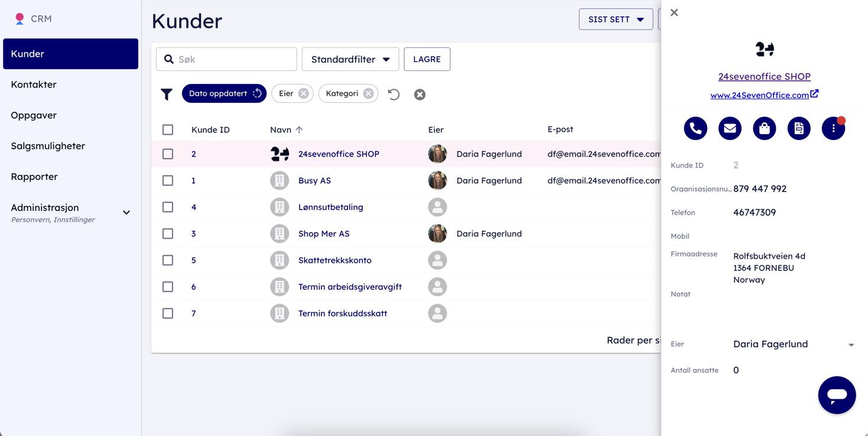Image resolution: width=868 pixels, height=436 pixels.
Task: Select the checkbox for Shop Mer AS
Action: pos(168,233)
